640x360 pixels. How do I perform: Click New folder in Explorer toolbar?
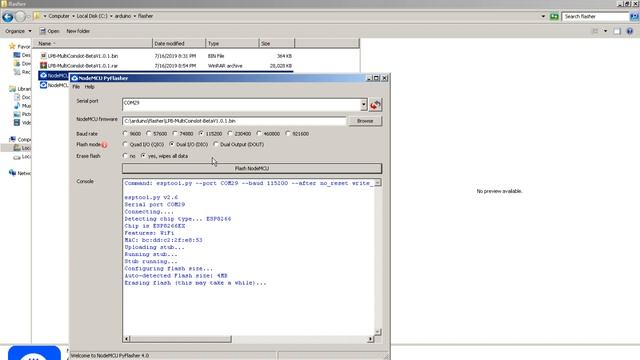78,31
